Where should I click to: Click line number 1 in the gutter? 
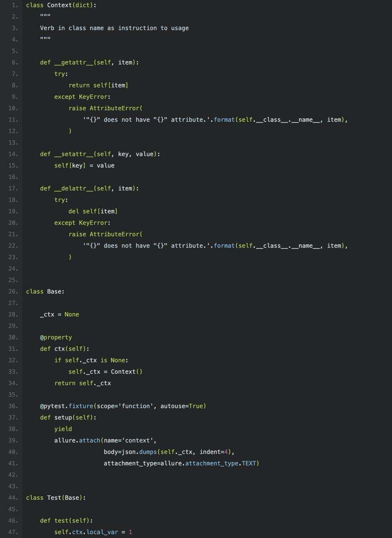15,5
